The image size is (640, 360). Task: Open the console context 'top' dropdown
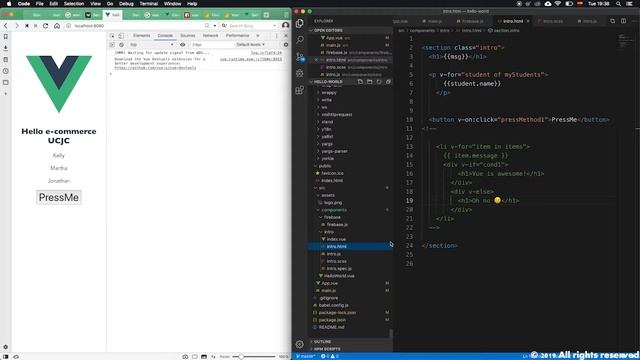151,45
